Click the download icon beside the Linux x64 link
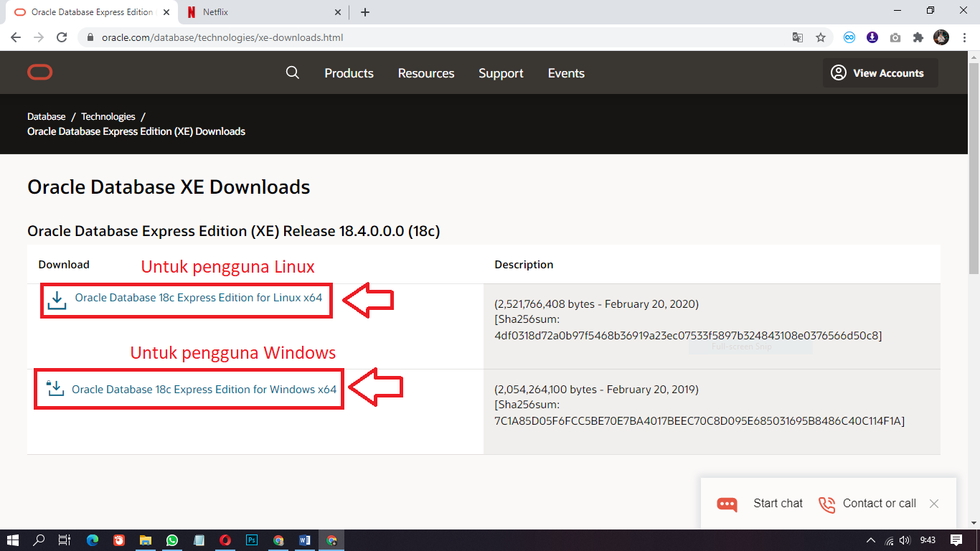This screenshot has height=551, width=980. tap(57, 299)
